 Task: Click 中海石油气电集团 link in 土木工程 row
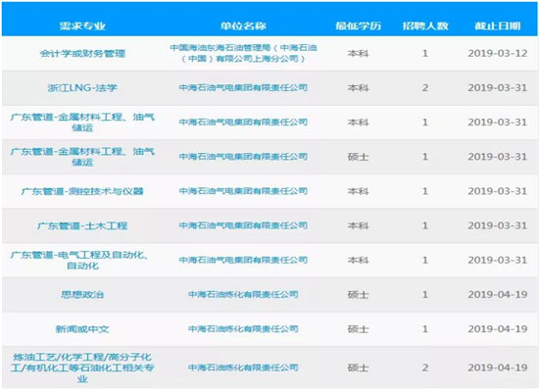click(x=243, y=225)
